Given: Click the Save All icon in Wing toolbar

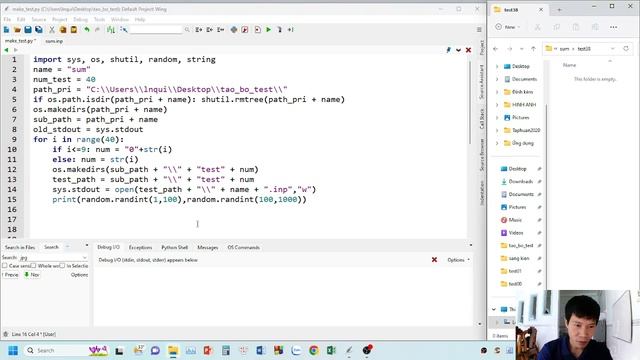Looking at the screenshot, I should pyautogui.click(x=39, y=29).
